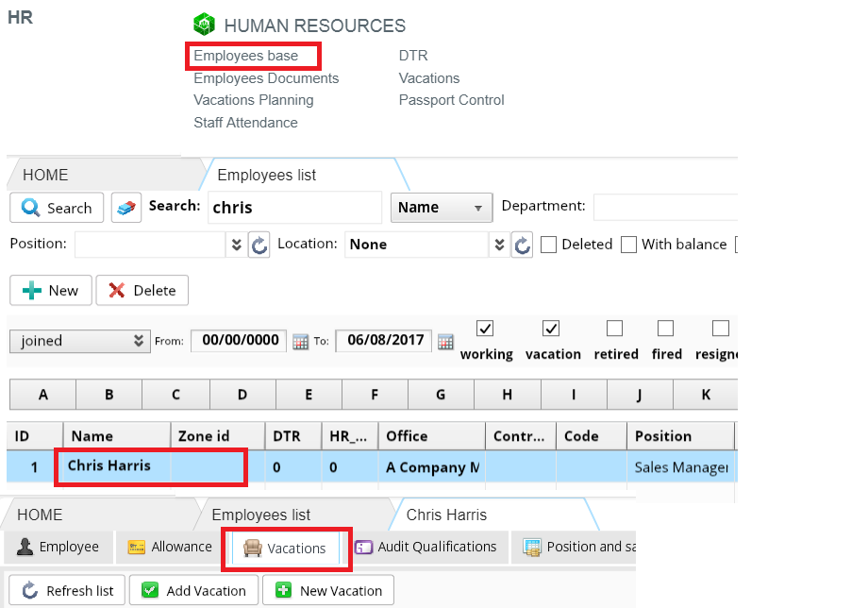Click refresh icon next to Location field
Viewport: 868px width, 608px height.
(x=523, y=245)
